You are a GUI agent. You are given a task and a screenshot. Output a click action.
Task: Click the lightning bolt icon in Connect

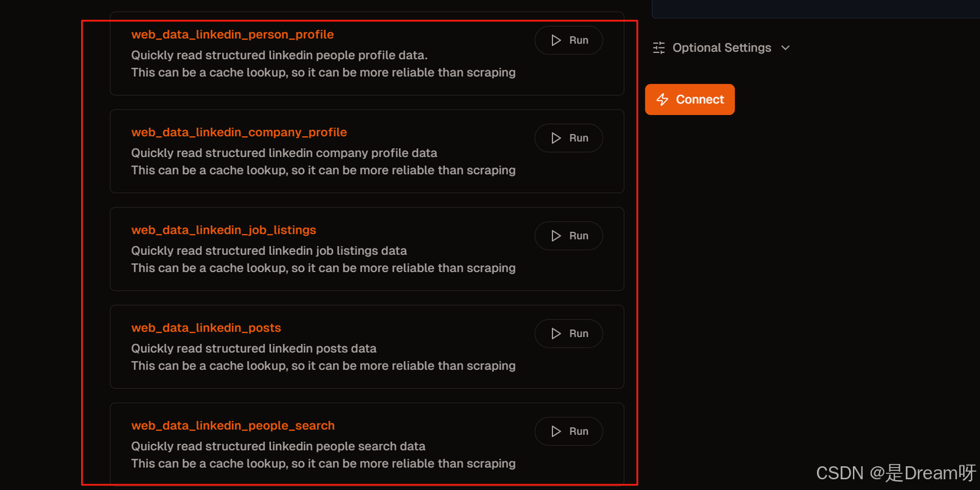click(663, 100)
